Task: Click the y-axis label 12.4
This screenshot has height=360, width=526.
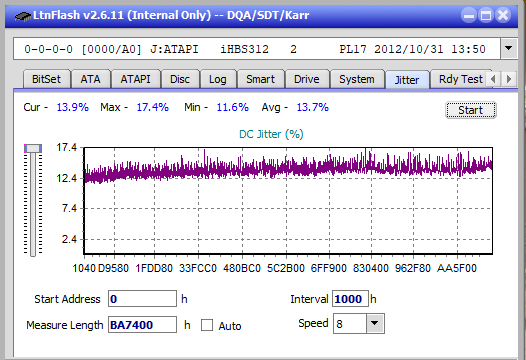Action: pos(67,178)
